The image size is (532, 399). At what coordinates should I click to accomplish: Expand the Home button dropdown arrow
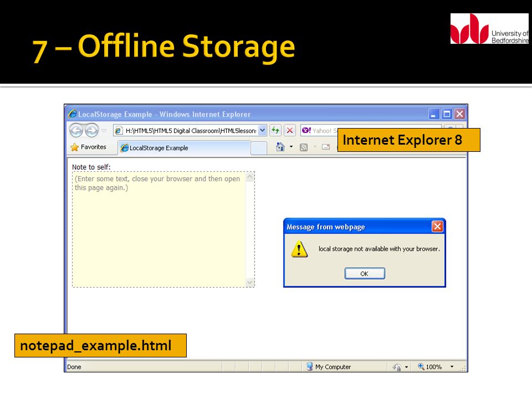(x=291, y=147)
